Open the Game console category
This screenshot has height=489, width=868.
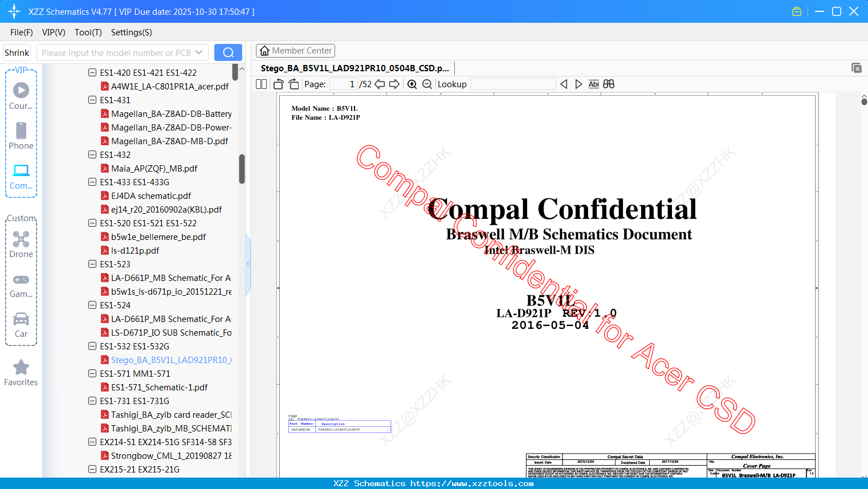[21, 286]
